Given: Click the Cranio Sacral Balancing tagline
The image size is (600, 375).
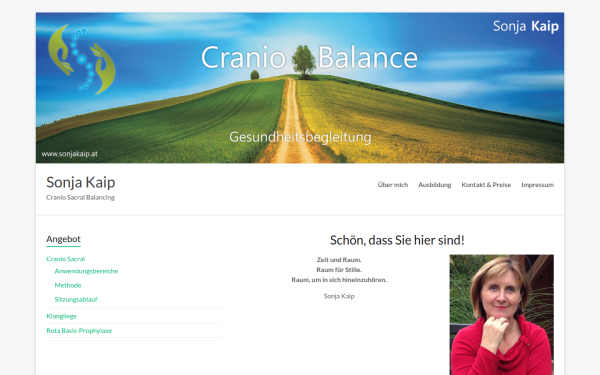Looking at the screenshot, I should tap(80, 197).
